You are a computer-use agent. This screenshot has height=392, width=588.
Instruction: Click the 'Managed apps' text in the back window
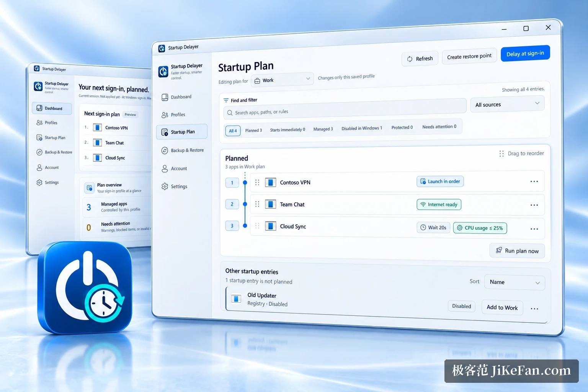point(114,204)
